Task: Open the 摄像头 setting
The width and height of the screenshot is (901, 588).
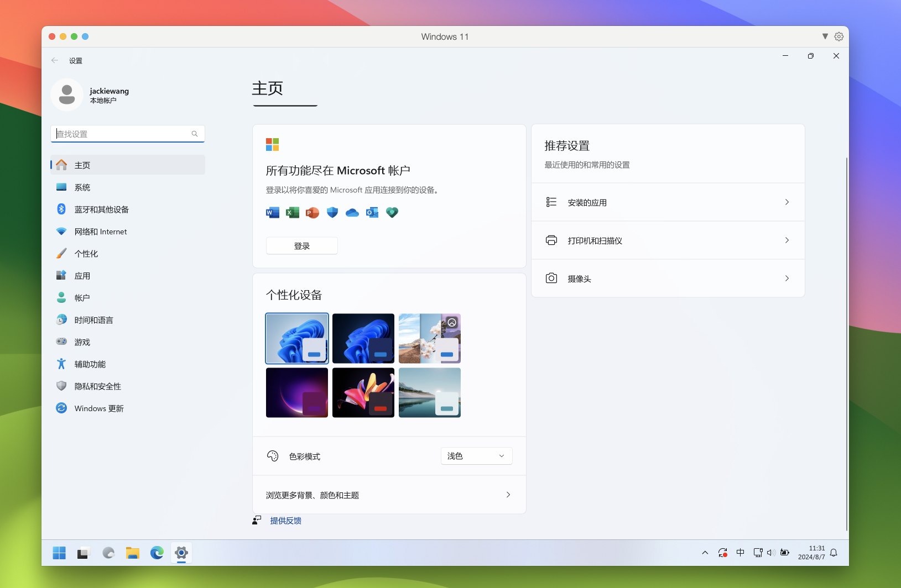Action: click(x=668, y=279)
